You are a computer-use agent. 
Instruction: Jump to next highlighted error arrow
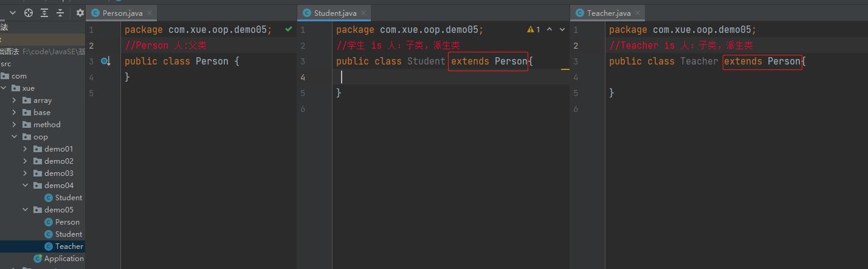(562, 29)
